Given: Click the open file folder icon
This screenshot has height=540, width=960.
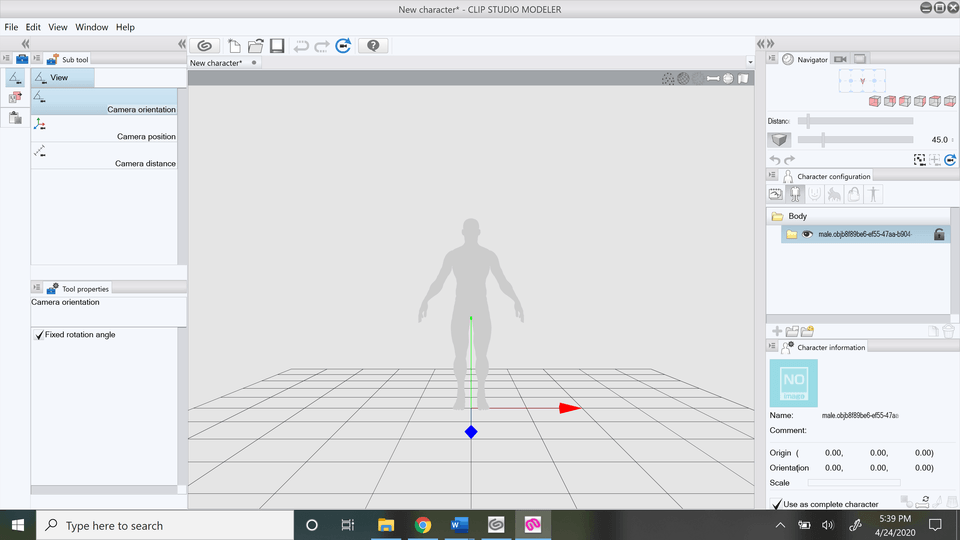Looking at the screenshot, I should pyautogui.click(x=256, y=46).
